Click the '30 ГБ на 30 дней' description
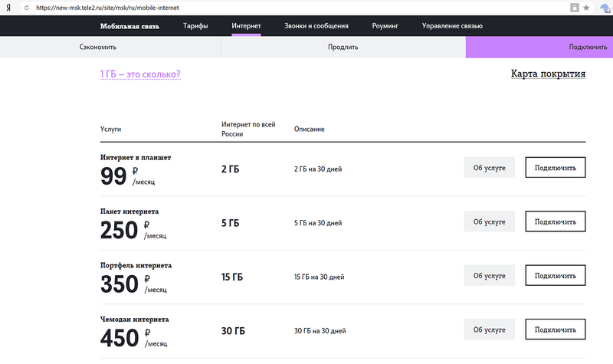 pyautogui.click(x=320, y=331)
